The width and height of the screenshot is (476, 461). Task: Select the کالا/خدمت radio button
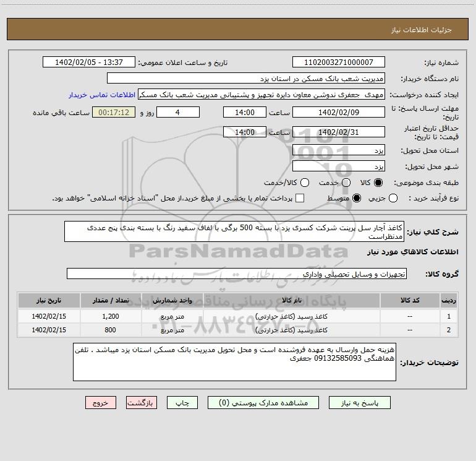(x=305, y=183)
